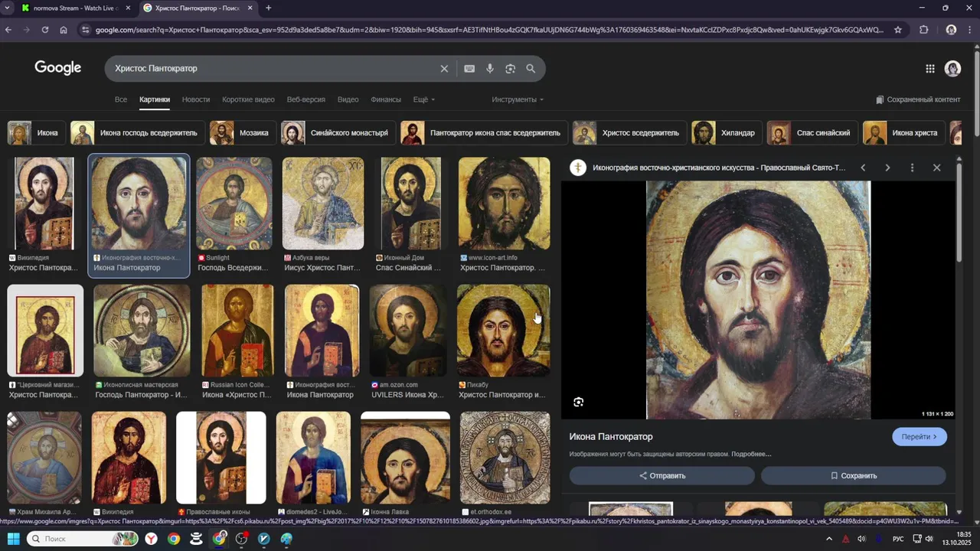Open a new browser tab

coord(268,8)
